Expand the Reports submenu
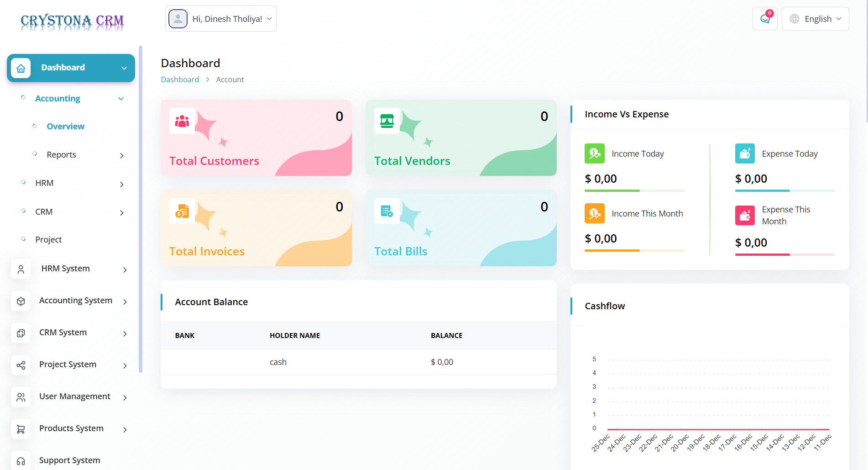Viewport: 868px width, 470px height. pyautogui.click(x=121, y=155)
